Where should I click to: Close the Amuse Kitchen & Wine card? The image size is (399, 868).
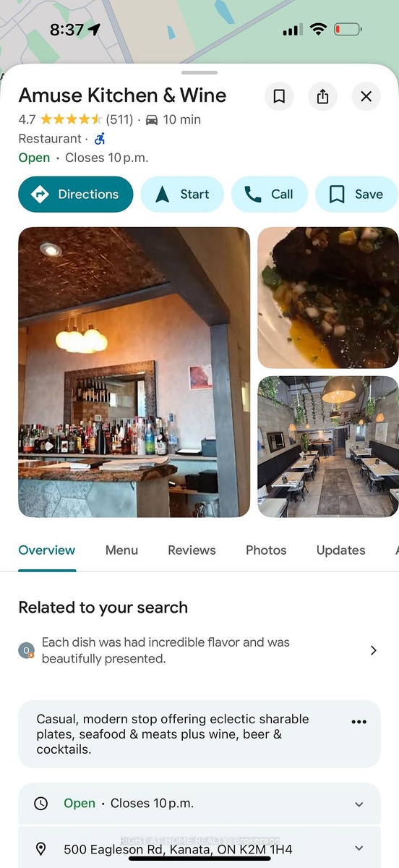tap(366, 96)
